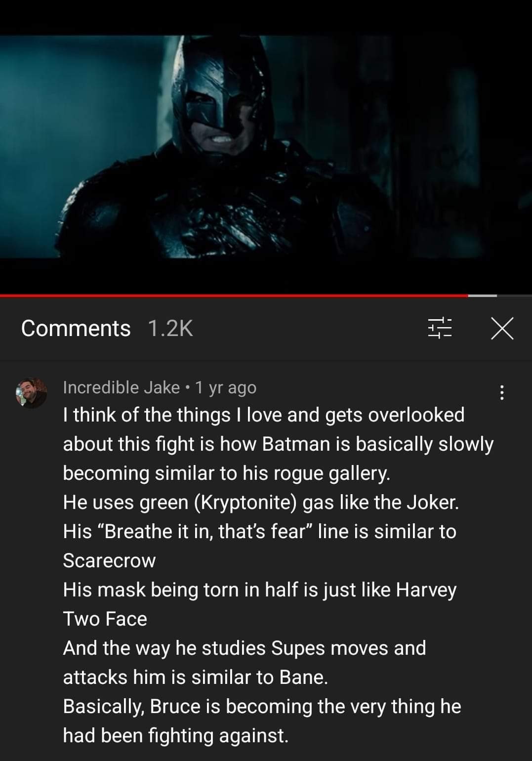
Task: Click the Comments panel heading
Action: [x=76, y=329]
